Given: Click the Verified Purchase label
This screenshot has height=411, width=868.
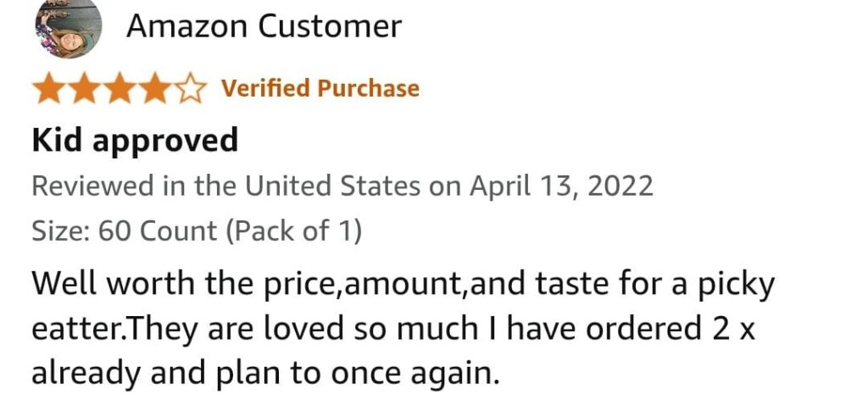Looking at the screenshot, I should coord(320,88).
